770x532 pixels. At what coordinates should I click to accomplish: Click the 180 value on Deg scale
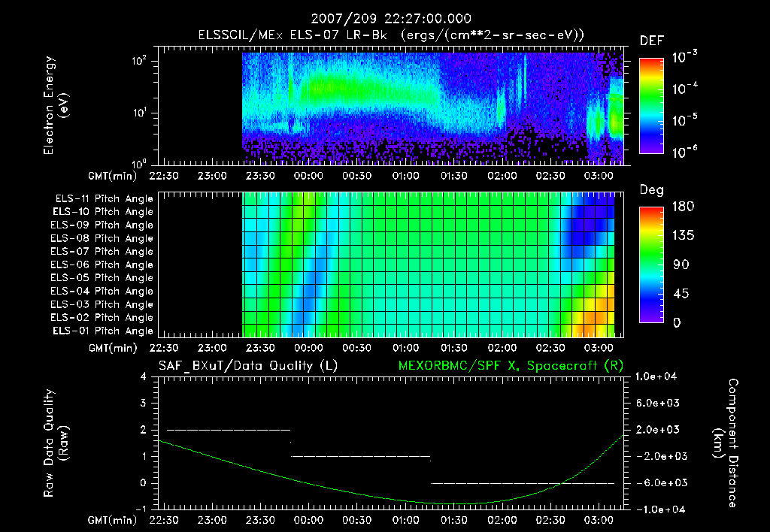[x=684, y=207]
